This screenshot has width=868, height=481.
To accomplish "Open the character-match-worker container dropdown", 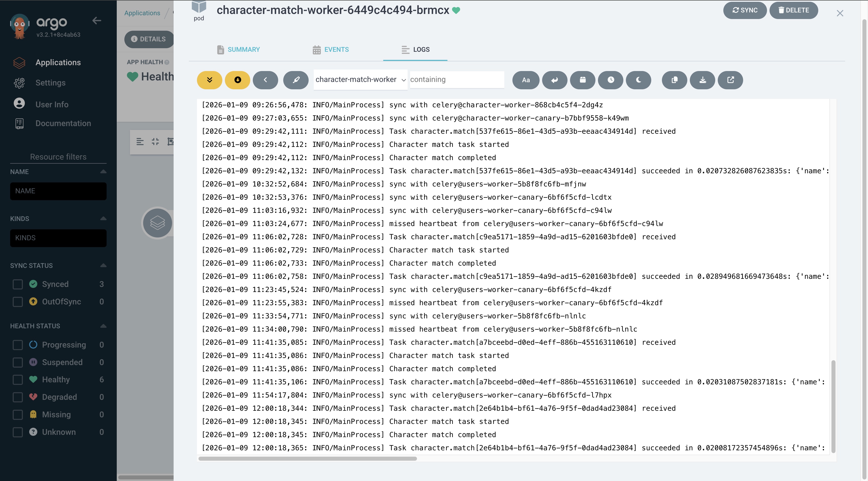I will 360,79.
